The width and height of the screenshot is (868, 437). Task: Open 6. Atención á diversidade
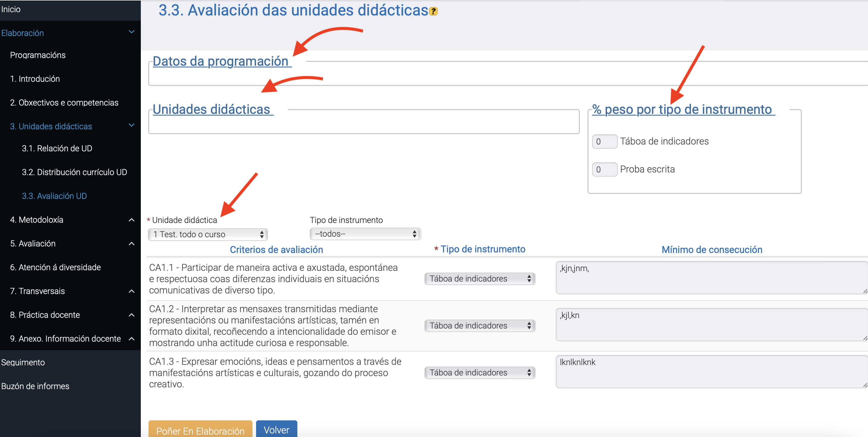point(56,267)
